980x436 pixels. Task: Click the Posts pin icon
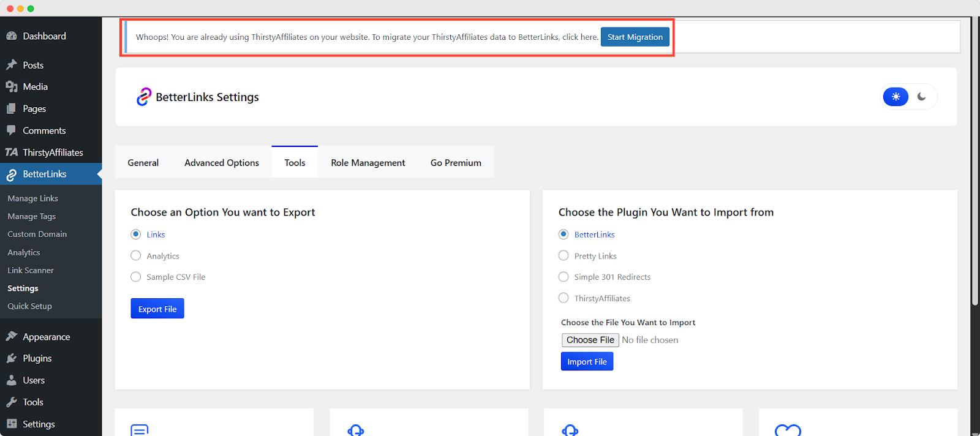click(12, 65)
